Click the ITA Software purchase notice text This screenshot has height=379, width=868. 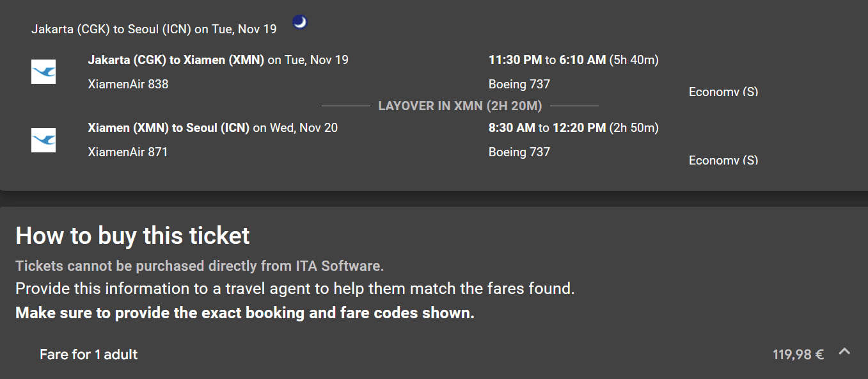tap(200, 266)
